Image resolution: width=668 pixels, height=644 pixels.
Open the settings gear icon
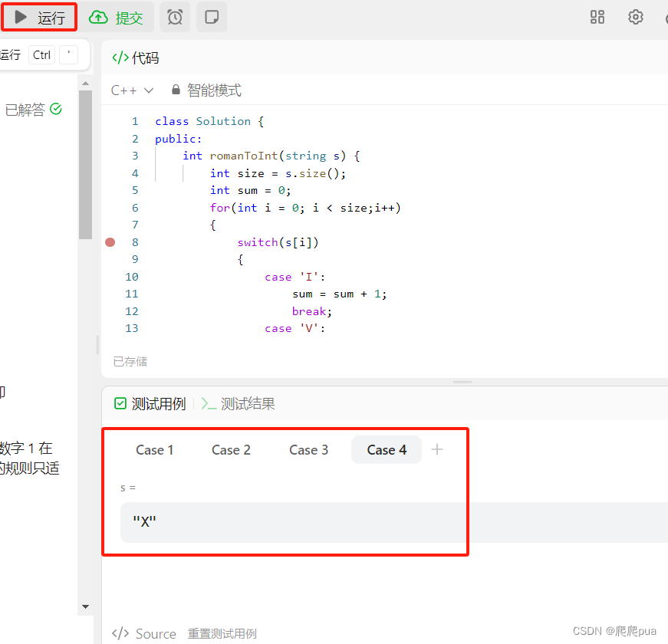[636, 16]
